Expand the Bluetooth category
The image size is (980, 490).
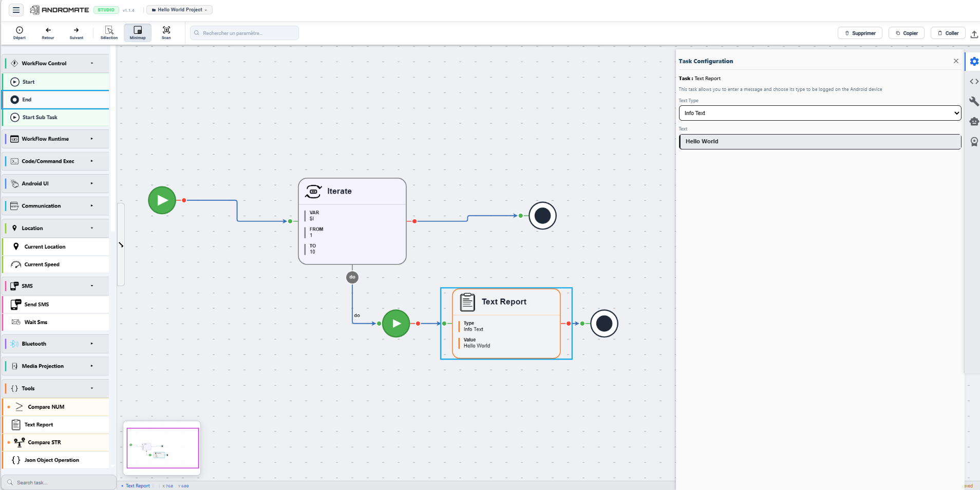[55, 344]
